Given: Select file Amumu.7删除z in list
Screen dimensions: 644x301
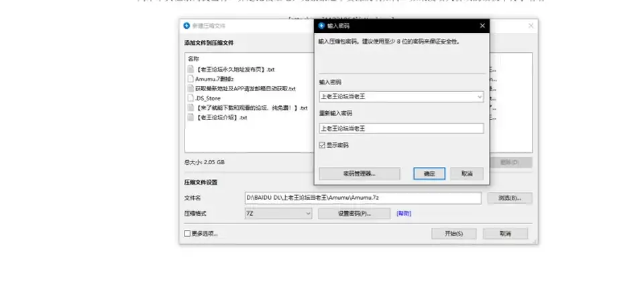Looking at the screenshot, I should [x=215, y=79].
